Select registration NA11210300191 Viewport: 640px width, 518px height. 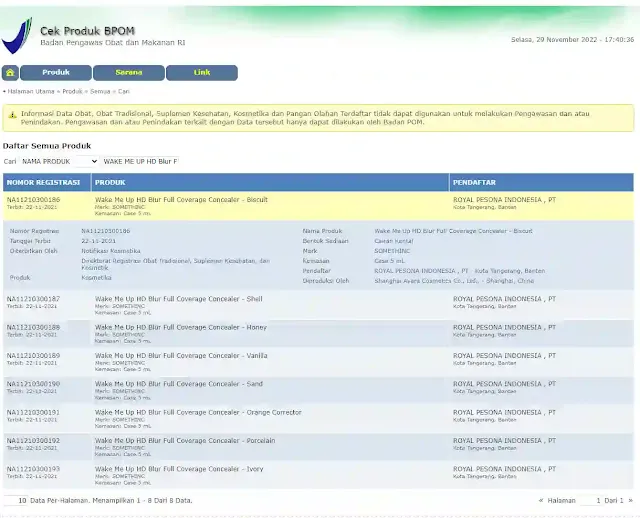tap(33, 412)
